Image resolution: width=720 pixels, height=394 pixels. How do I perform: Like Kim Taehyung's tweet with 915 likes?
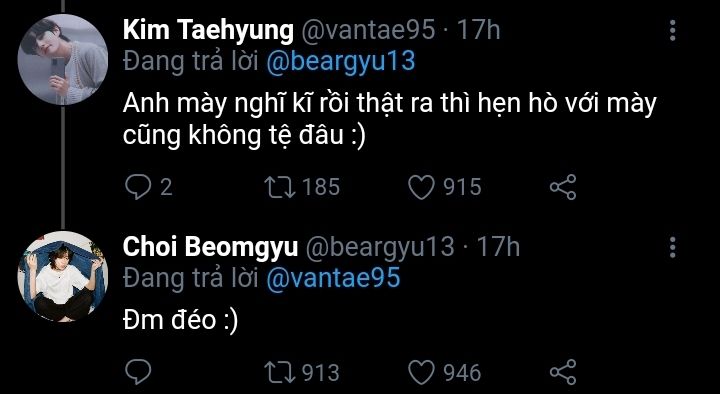point(421,187)
